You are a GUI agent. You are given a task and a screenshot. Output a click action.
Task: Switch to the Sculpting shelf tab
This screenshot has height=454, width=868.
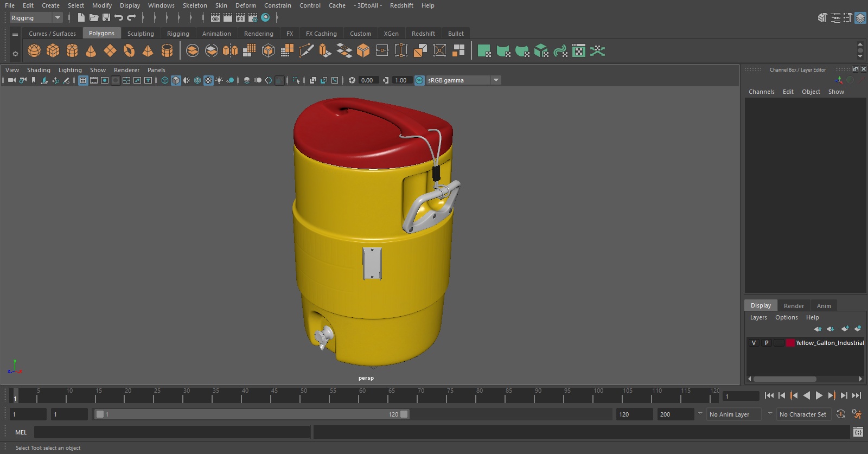point(141,34)
